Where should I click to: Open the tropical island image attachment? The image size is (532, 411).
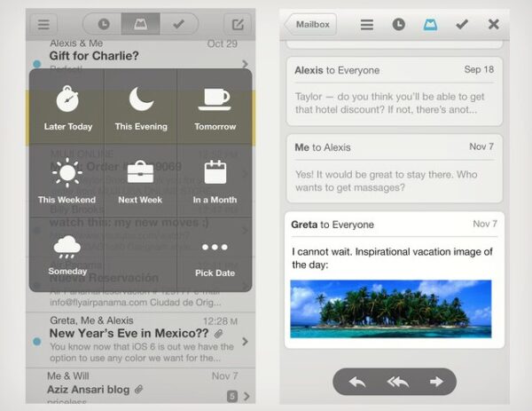tap(390, 309)
